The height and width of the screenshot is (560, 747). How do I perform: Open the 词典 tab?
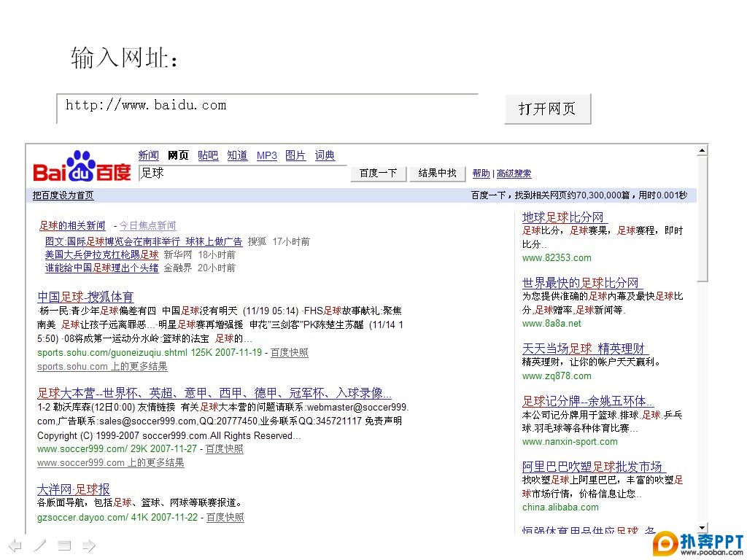(325, 155)
